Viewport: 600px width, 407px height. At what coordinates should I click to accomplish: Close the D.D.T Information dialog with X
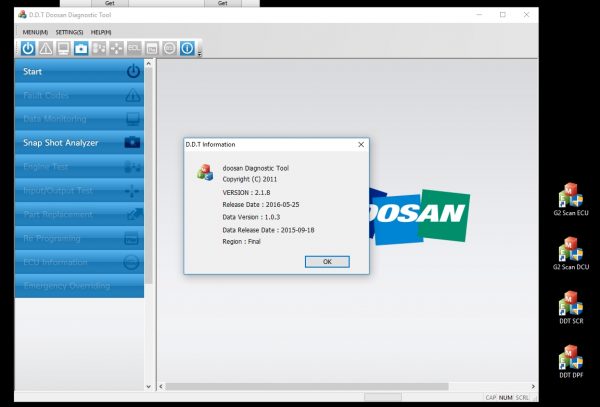(361, 145)
